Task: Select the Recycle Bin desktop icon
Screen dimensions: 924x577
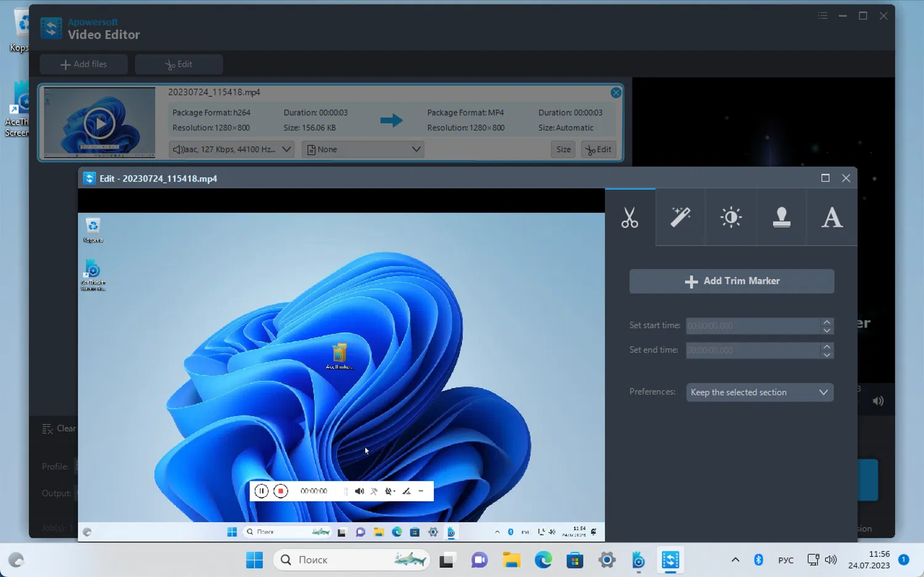Action: 20,31
